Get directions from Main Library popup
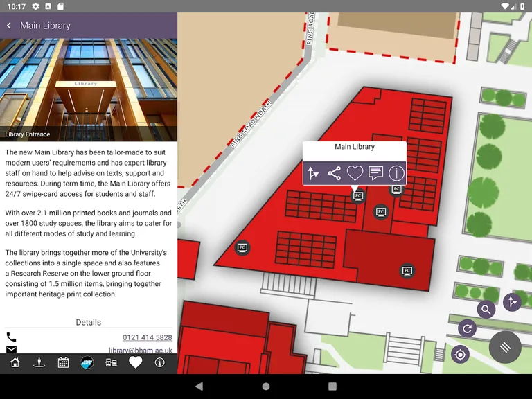This screenshot has height=399, width=532. click(x=313, y=173)
